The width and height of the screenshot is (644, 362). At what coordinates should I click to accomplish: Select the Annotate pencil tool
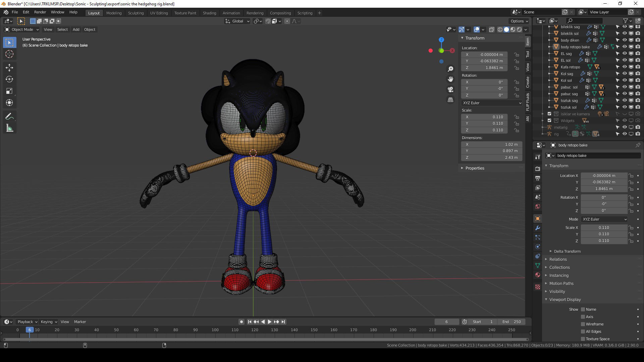(x=9, y=117)
